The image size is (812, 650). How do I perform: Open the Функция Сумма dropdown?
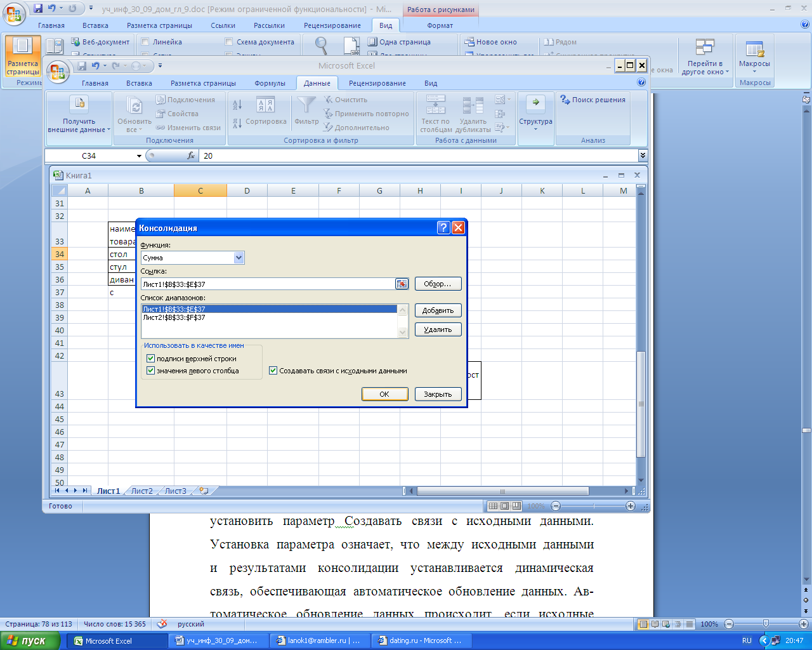239,258
